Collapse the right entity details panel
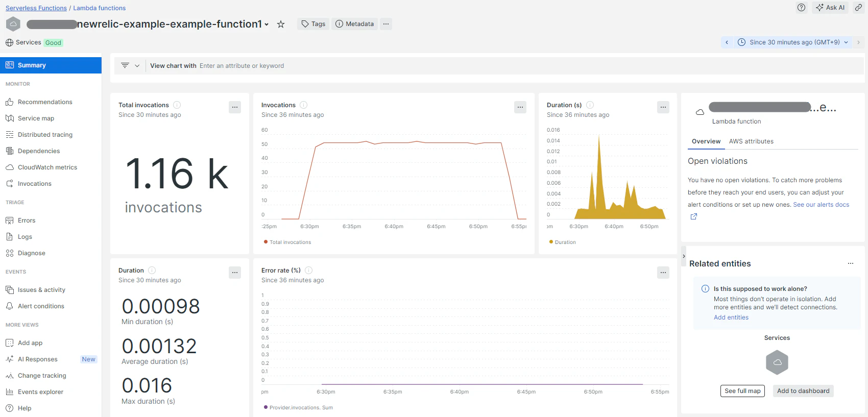 684,256
